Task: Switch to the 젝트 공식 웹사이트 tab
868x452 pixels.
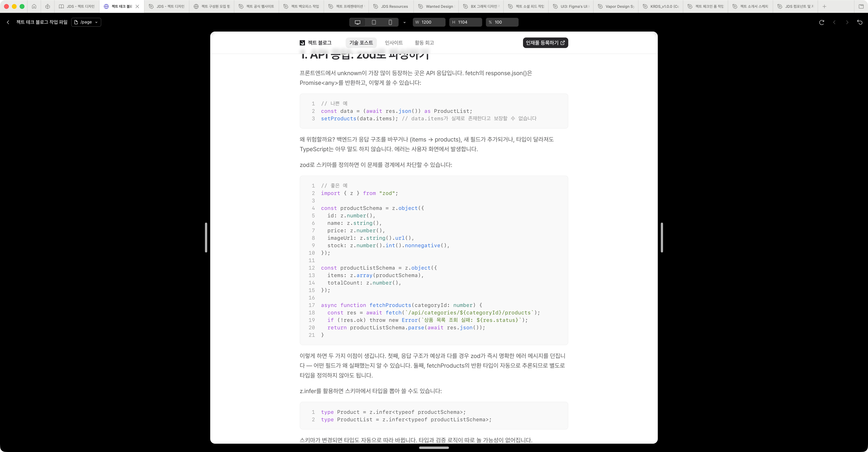Action: [x=257, y=6]
